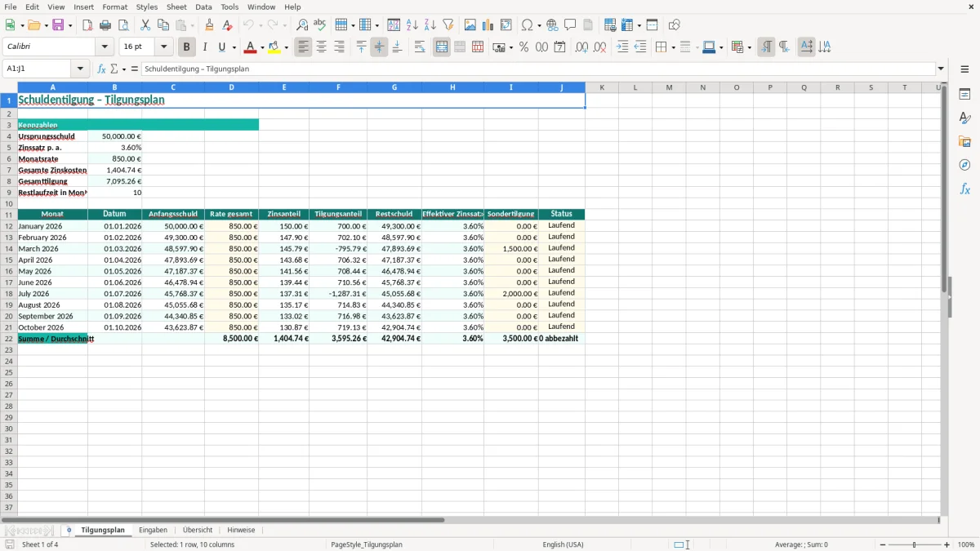Center text horizontally

point(322,47)
